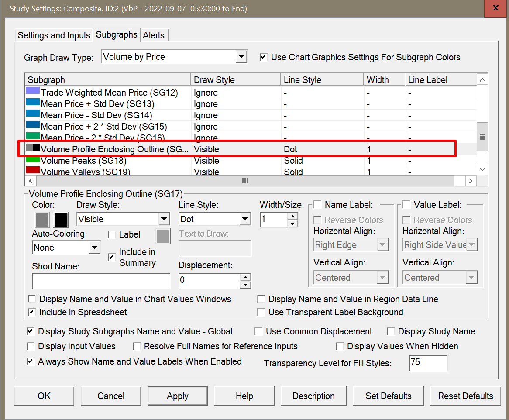This screenshot has height=420, width=509.
Task: Select the Volume Peaks (SG18) row
Action: tap(83, 161)
